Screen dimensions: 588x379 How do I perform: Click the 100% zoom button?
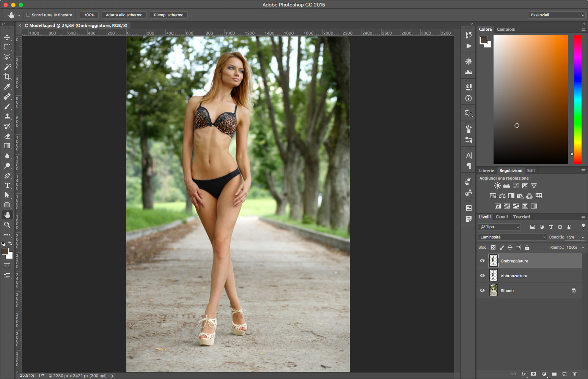pos(89,15)
